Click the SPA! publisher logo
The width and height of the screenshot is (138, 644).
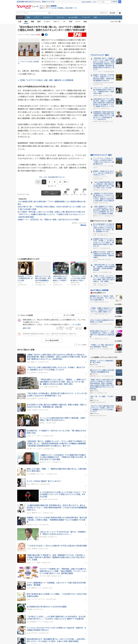pyautogui.click(x=77, y=35)
